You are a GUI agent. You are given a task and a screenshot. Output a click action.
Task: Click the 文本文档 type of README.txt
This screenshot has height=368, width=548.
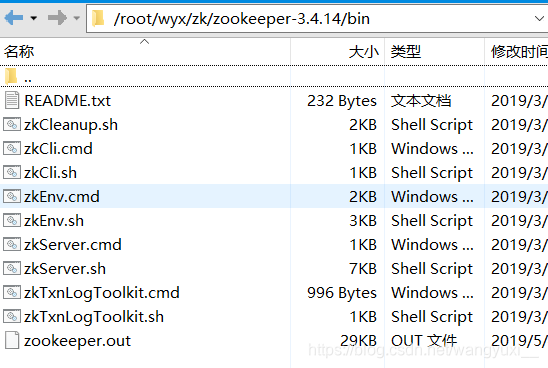[421, 101]
